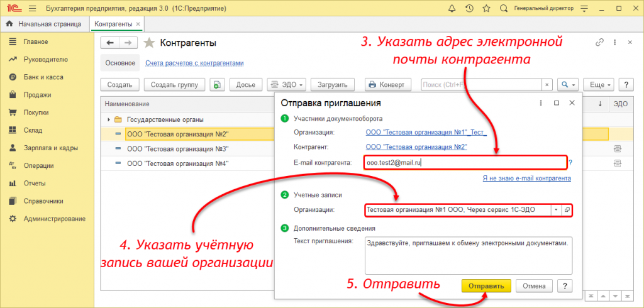Screen dimensions: 644x308
Task: Open dialog three-dots menu in Отправка приглашения
Action: point(541,103)
